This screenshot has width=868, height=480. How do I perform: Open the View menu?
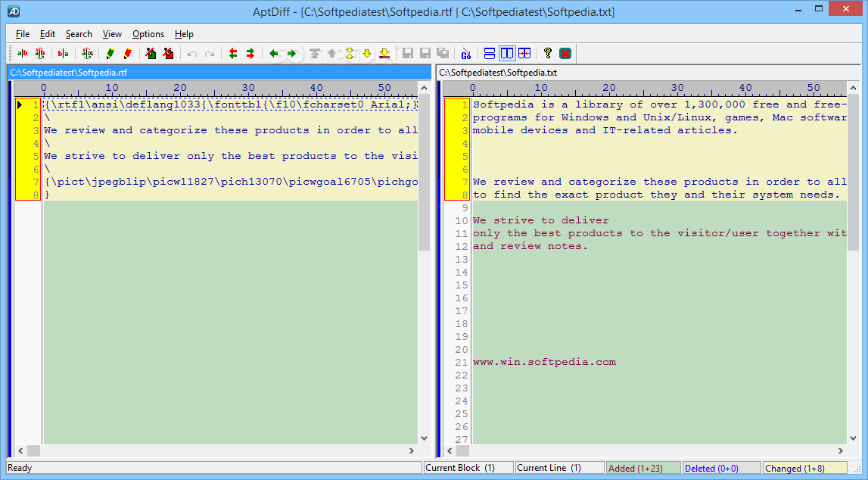(112, 34)
